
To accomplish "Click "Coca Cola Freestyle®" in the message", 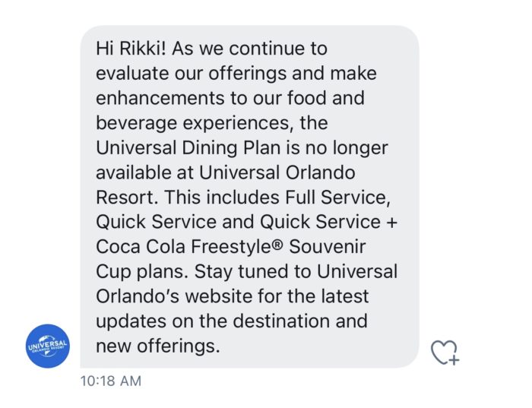I will tap(189, 247).
